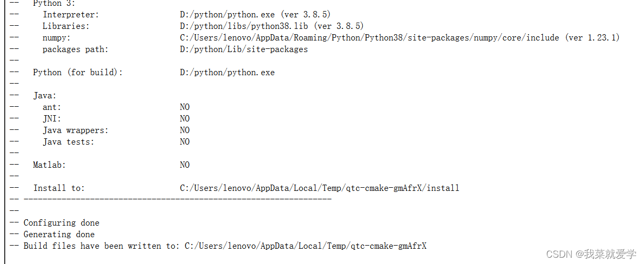Click the NO value beside ant
Viewport: 644px width, 264px height.
184,107
